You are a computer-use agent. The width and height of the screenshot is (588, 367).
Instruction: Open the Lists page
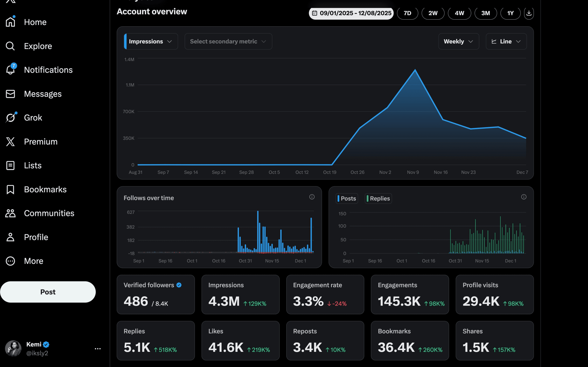click(32, 165)
